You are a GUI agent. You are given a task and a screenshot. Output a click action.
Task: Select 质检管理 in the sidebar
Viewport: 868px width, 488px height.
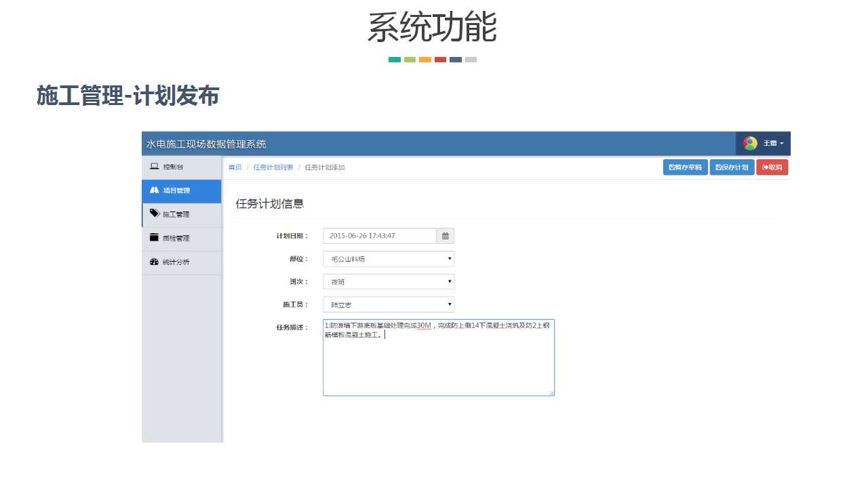[182, 239]
